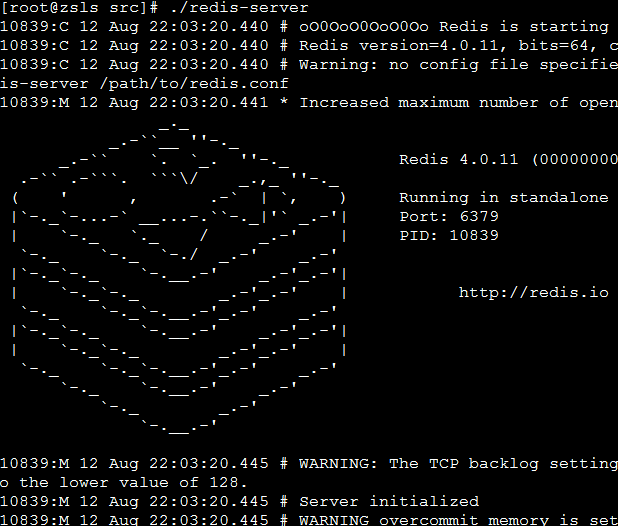
Task: Click the [root@zsls src]# shell prompt
Action: pos(80,8)
